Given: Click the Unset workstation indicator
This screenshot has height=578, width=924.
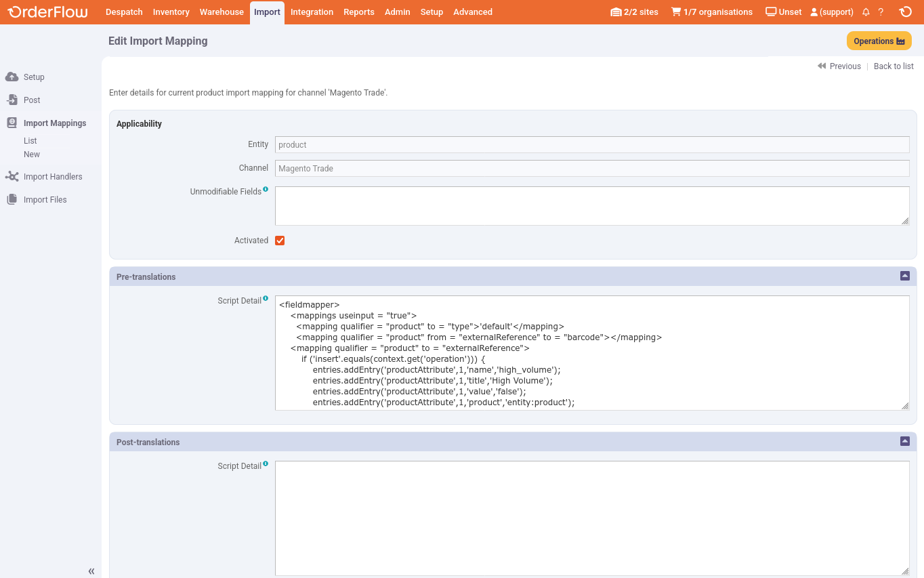Looking at the screenshot, I should [783, 12].
